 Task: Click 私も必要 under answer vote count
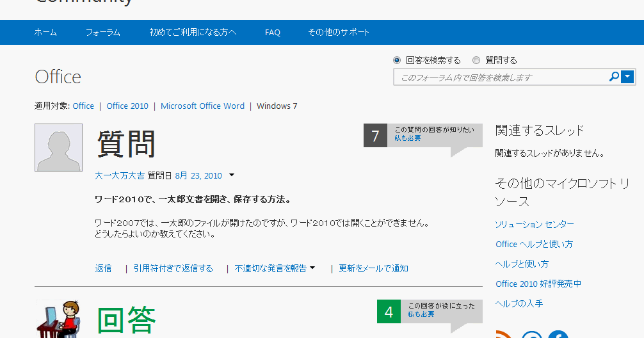coord(421,314)
